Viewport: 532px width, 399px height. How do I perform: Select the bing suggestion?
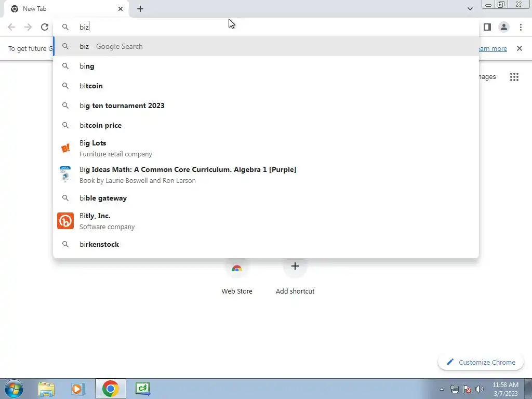click(x=266, y=66)
